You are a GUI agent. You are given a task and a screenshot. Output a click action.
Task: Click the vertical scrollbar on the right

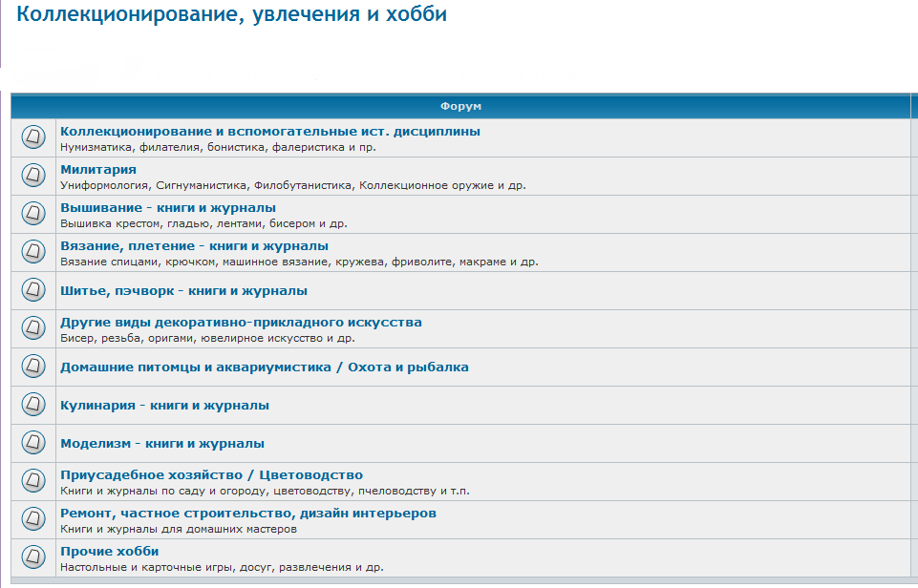[914, 286]
